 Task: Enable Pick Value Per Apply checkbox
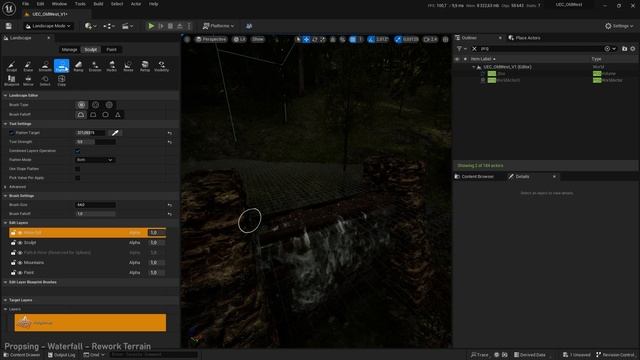(78, 178)
